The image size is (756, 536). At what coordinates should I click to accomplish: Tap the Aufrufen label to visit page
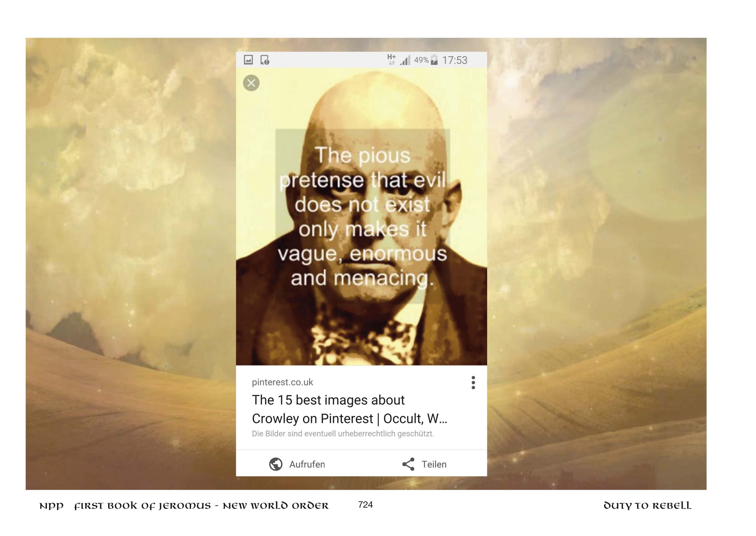(307, 464)
